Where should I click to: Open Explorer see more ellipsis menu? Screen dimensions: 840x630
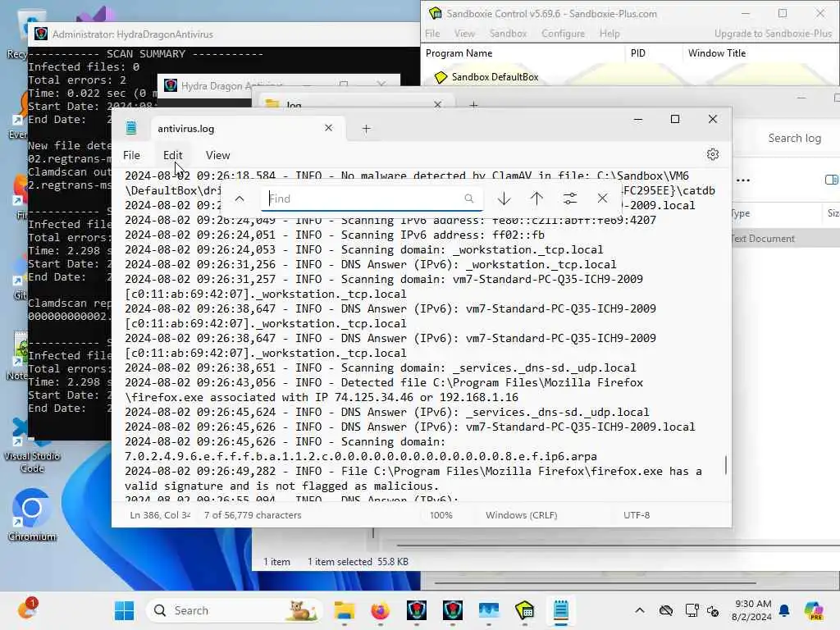click(x=743, y=180)
